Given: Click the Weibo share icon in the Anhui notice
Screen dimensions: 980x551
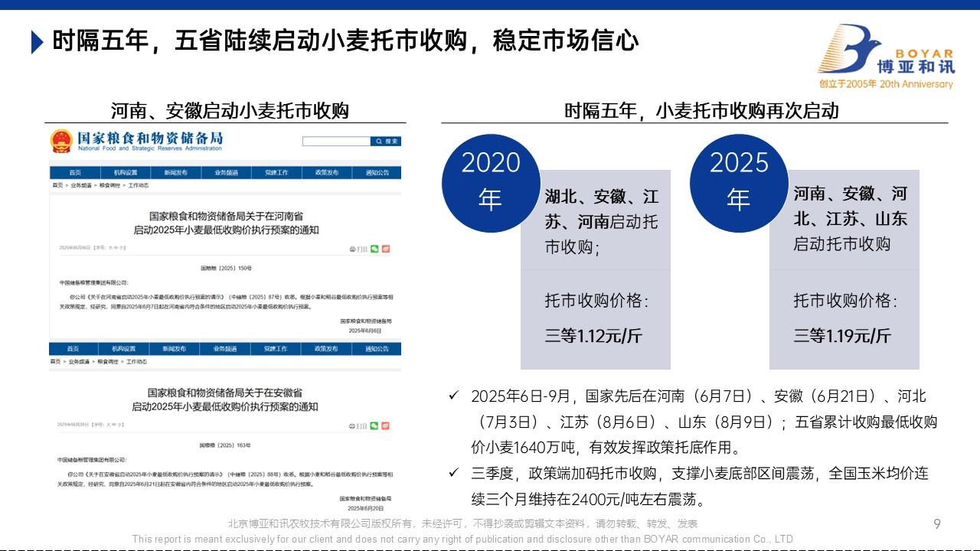Looking at the screenshot, I should point(385,425).
